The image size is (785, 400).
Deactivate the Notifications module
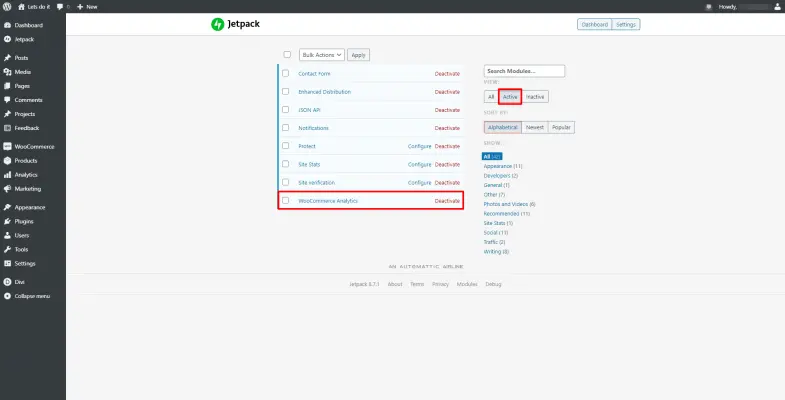point(447,128)
